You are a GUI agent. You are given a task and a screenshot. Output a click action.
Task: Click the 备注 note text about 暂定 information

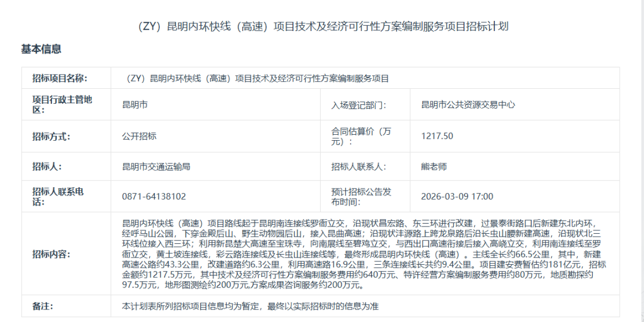click(x=250, y=306)
